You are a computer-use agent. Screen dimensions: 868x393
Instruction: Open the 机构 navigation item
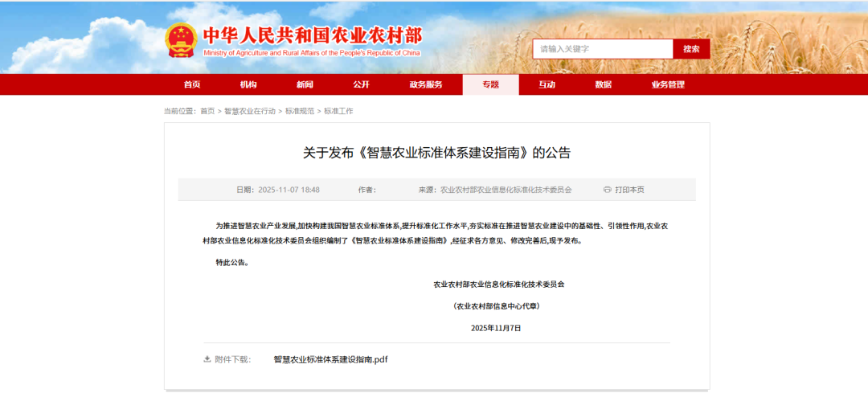[248, 84]
